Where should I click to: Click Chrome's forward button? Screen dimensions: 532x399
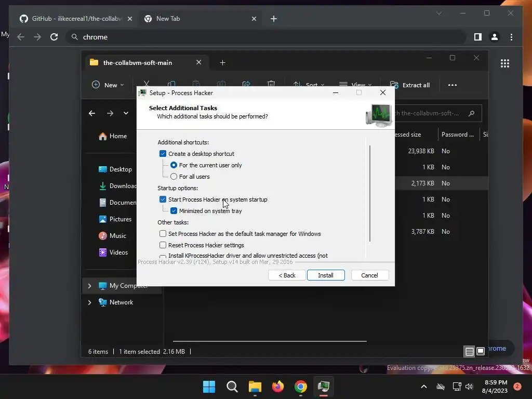click(x=37, y=37)
